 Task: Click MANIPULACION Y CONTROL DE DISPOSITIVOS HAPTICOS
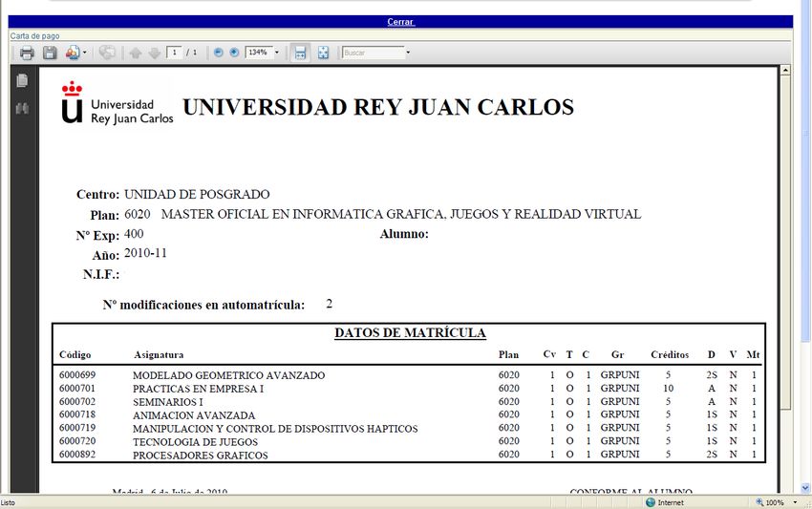275,429
